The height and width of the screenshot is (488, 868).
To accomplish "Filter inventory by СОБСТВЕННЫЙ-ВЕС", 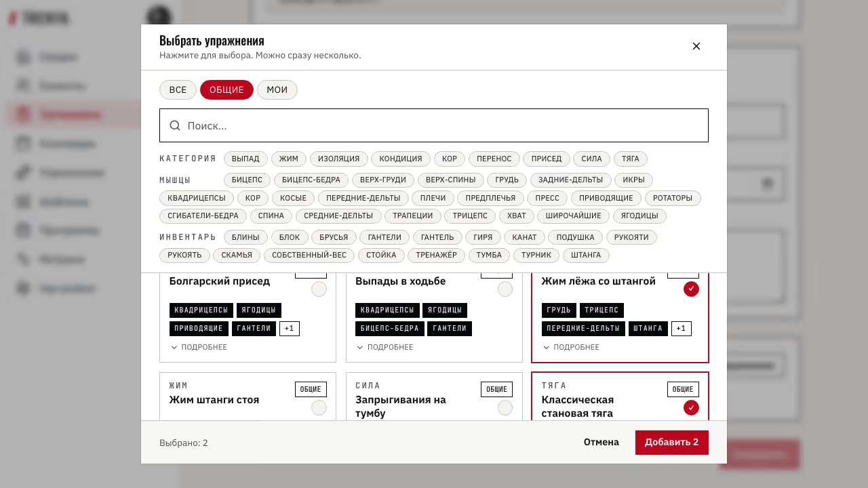I will 309,256.
